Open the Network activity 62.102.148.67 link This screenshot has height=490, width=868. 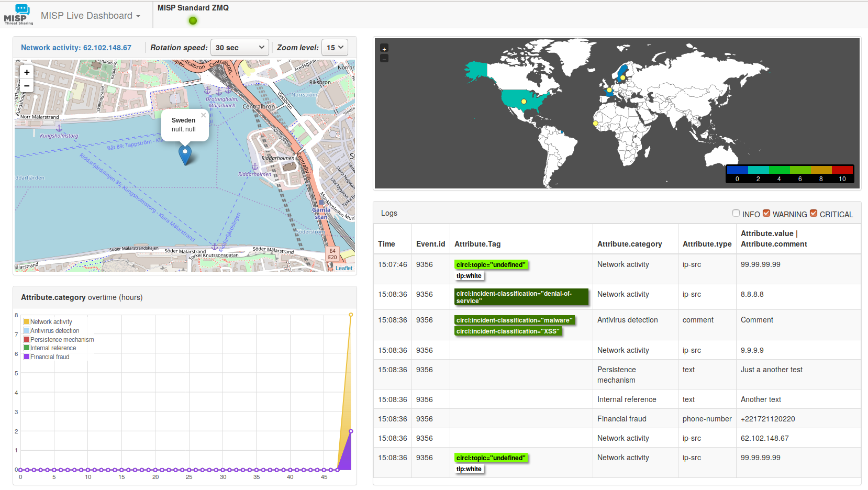pyautogui.click(x=76, y=48)
